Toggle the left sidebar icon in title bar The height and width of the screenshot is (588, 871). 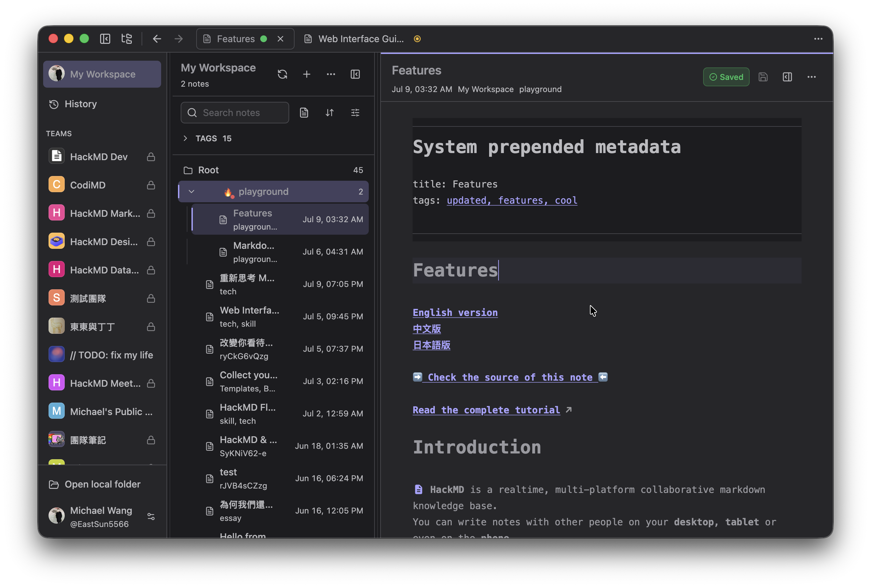click(105, 38)
